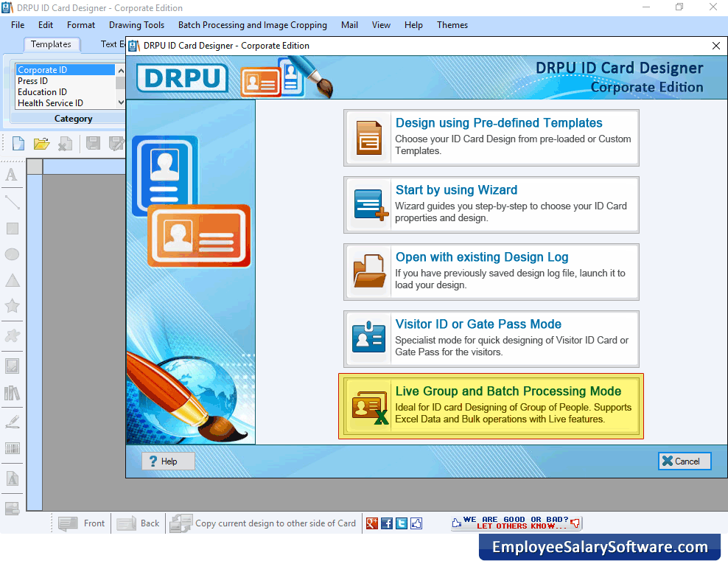The height and width of the screenshot is (561, 728).
Task: Select the Star shape tool
Action: point(12,306)
